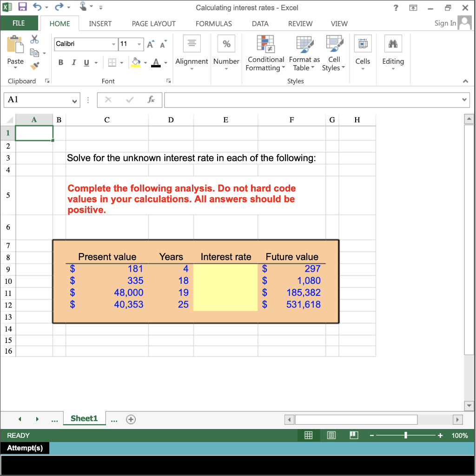Image resolution: width=476 pixels, height=476 pixels.
Task: Apply the Percent number format
Action: click(226, 43)
